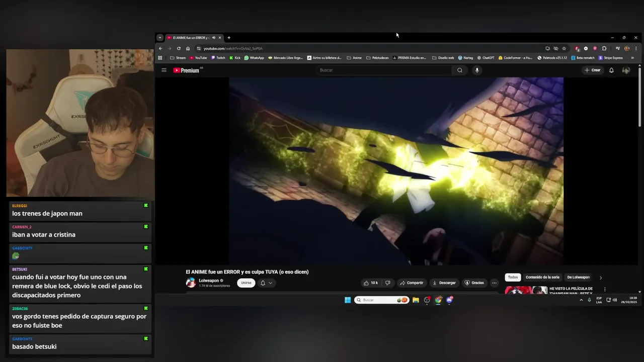This screenshot has width=644, height=362.
Task: Go back in browser history
Action: (x=160, y=49)
